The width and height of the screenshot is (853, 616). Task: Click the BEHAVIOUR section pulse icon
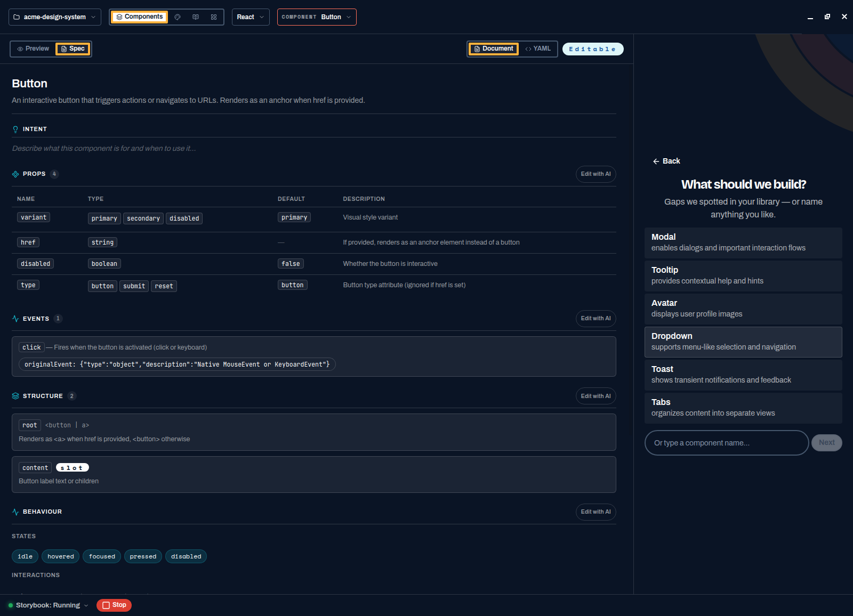pyautogui.click(x=15, y=512)
